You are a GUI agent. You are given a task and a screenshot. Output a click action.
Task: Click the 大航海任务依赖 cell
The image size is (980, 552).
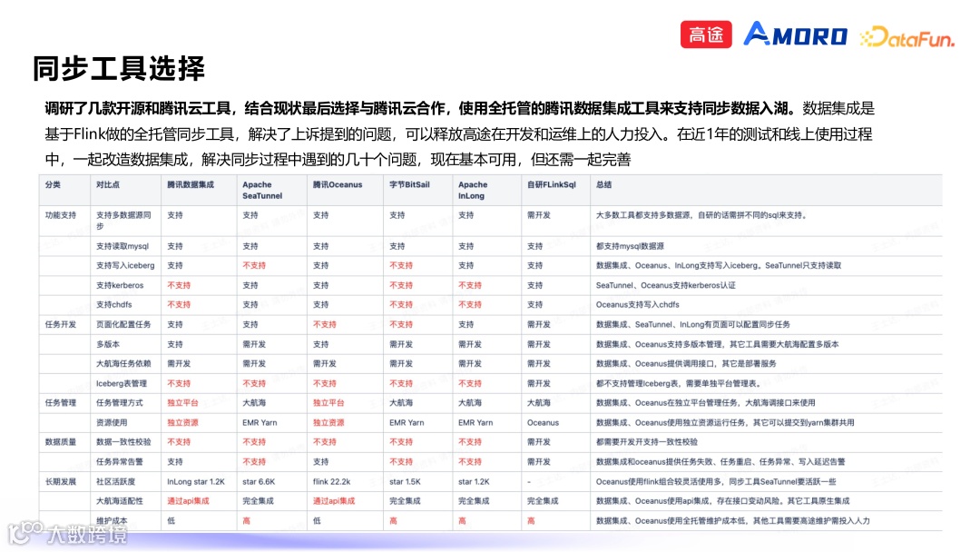[x=123, y=363]
